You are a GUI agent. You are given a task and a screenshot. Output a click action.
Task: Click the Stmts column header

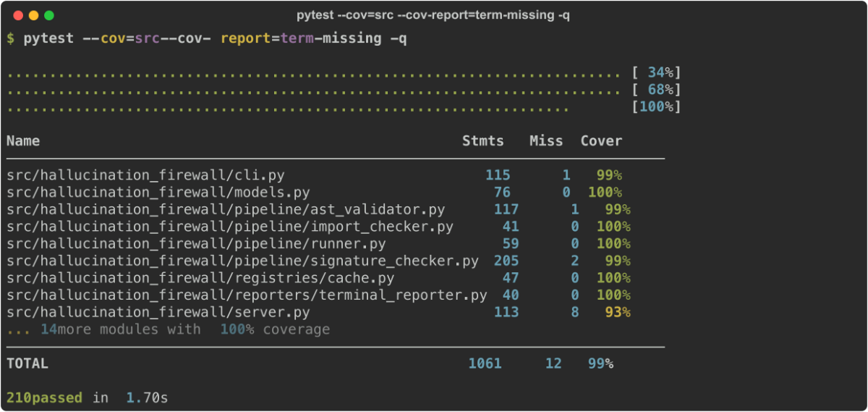482,141
